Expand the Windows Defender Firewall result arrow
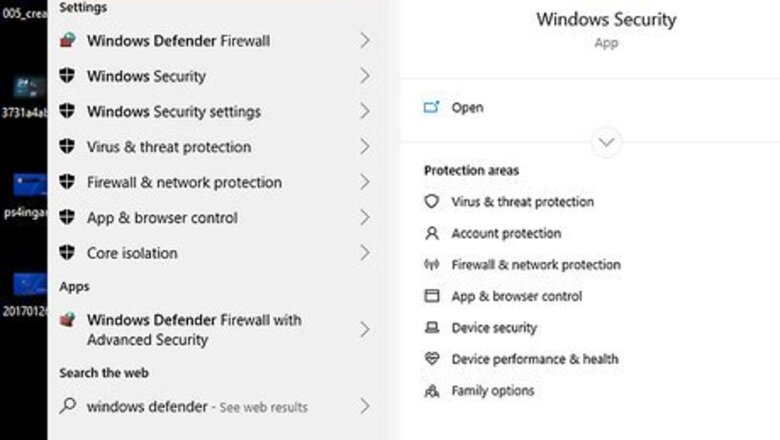 pyautogui.click(x=365, y=40)
